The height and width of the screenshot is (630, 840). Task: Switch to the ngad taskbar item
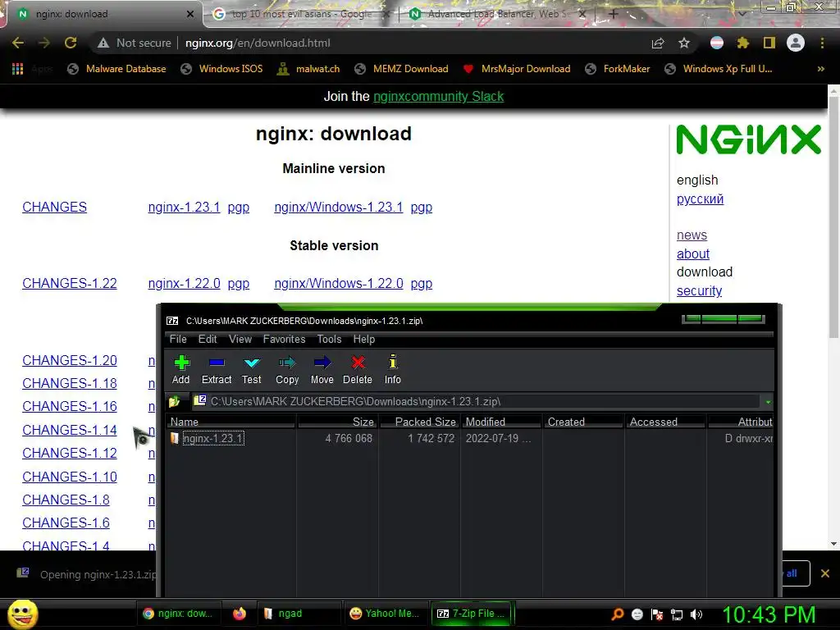point(300,614)
